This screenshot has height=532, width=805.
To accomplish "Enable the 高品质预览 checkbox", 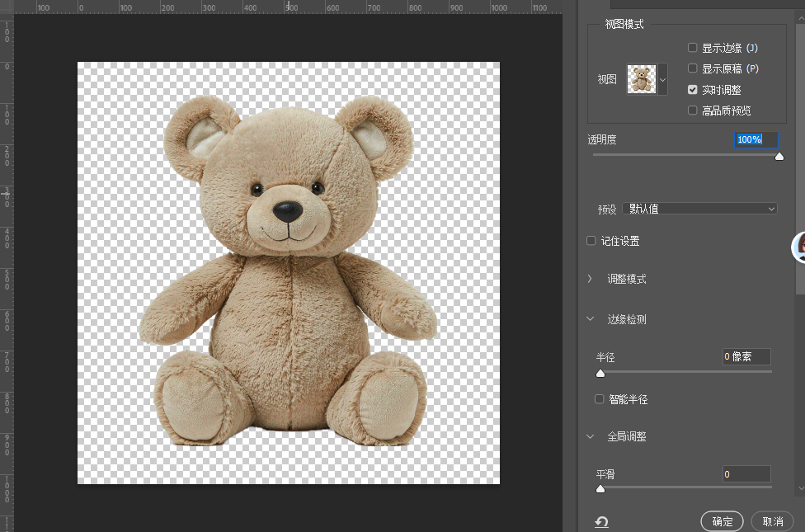I will (693, 110).
